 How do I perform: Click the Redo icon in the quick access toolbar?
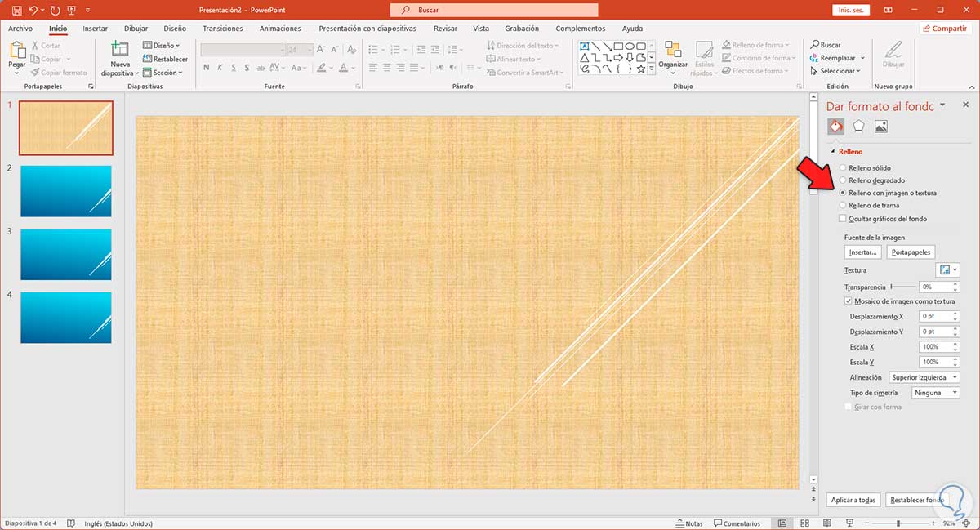(57, 10)
